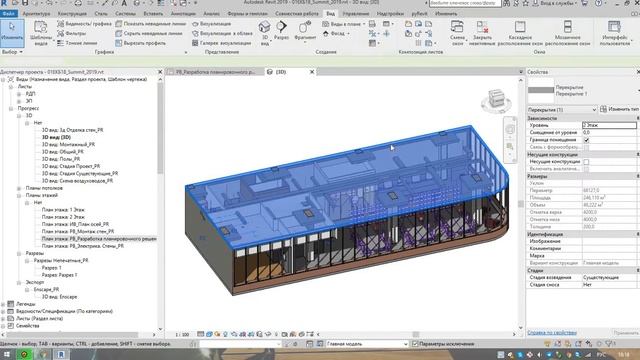Open Визуализация (Render) tool

point(211,24)
